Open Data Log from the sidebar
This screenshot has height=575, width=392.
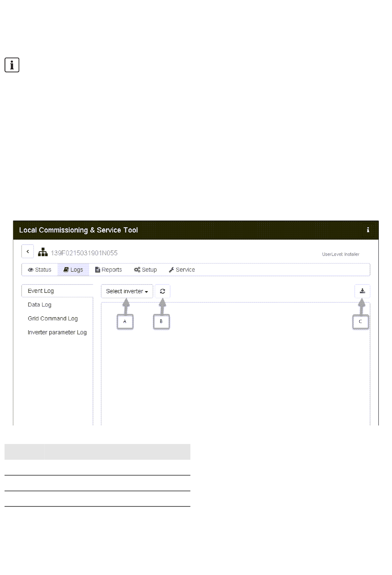(40, 305)
